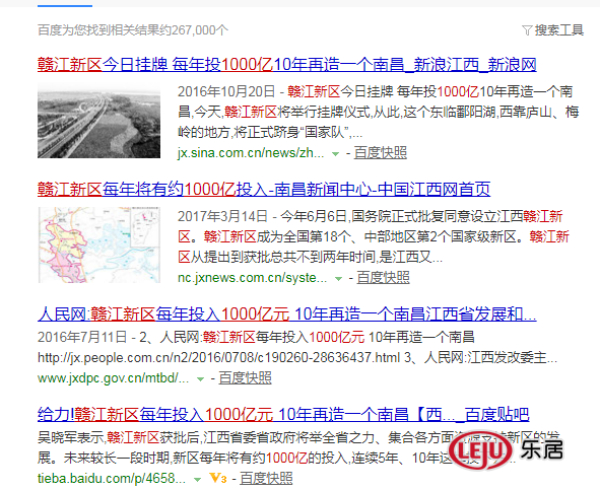Click the 2016年7月11日 date in third snippet

82,337
